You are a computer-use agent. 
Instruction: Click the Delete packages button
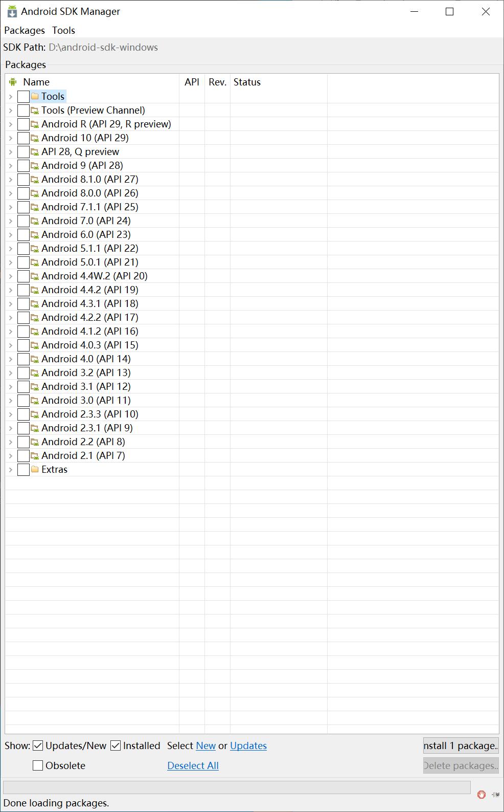point(461,765)
